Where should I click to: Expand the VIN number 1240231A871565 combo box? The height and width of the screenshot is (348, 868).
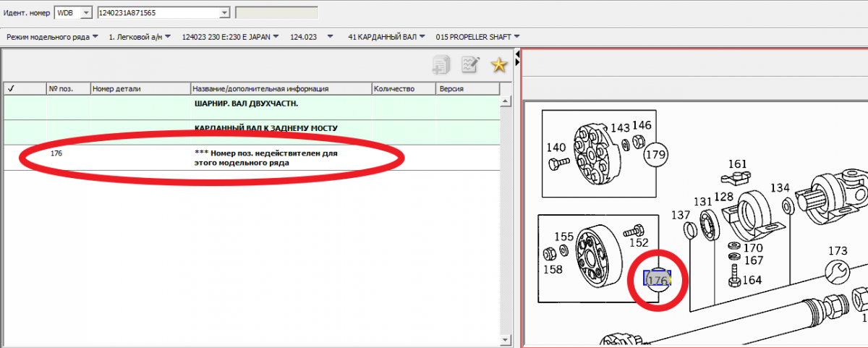[x=224, y=12]
